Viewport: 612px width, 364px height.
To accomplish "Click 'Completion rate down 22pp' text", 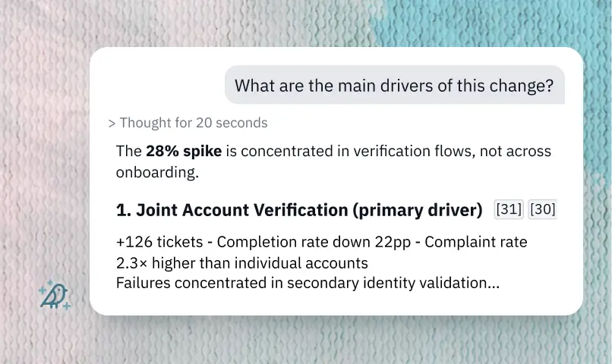I will [x=314, y=242].
